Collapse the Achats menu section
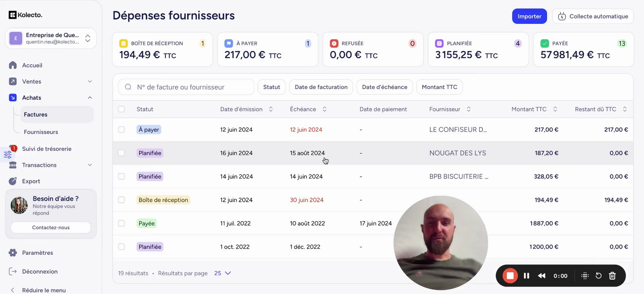The height and width of the screenshot is (294, 644). click(x=90, y=98)
